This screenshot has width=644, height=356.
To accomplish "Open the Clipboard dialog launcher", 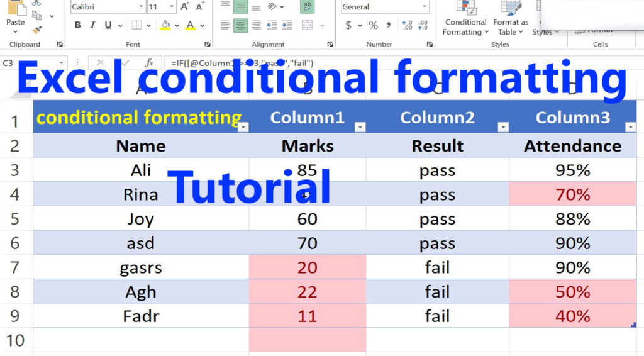I will (60, 44).
